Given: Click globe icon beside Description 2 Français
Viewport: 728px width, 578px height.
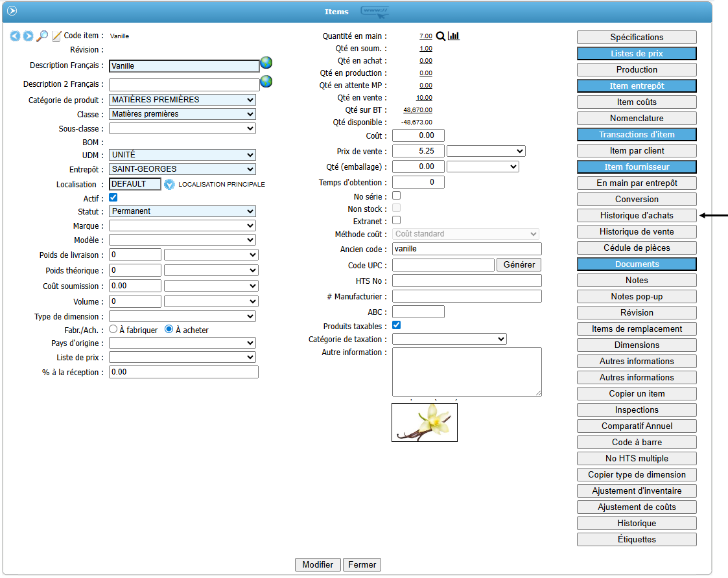Looking at the screenshot, I should (x=266, y=82).
